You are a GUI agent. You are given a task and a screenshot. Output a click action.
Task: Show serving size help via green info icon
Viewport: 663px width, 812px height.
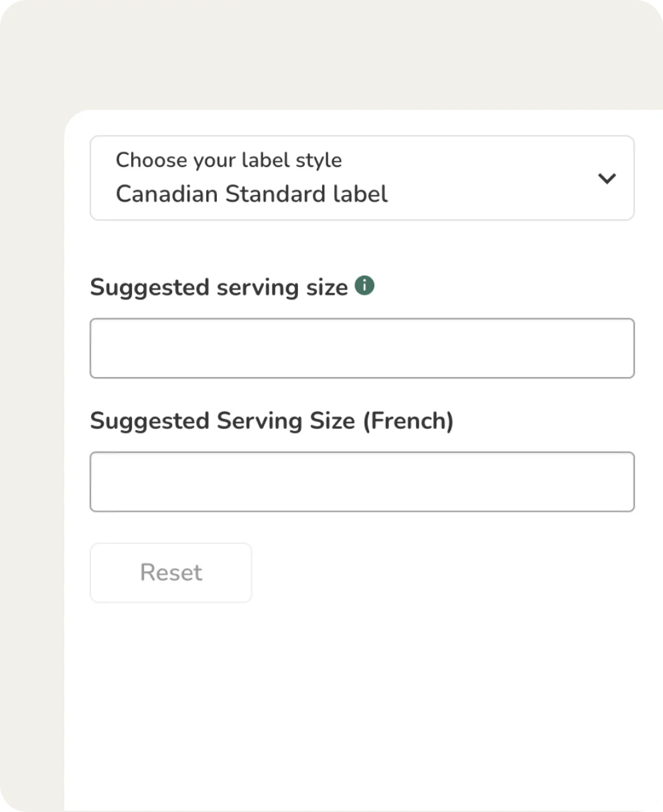click(364, 286)
